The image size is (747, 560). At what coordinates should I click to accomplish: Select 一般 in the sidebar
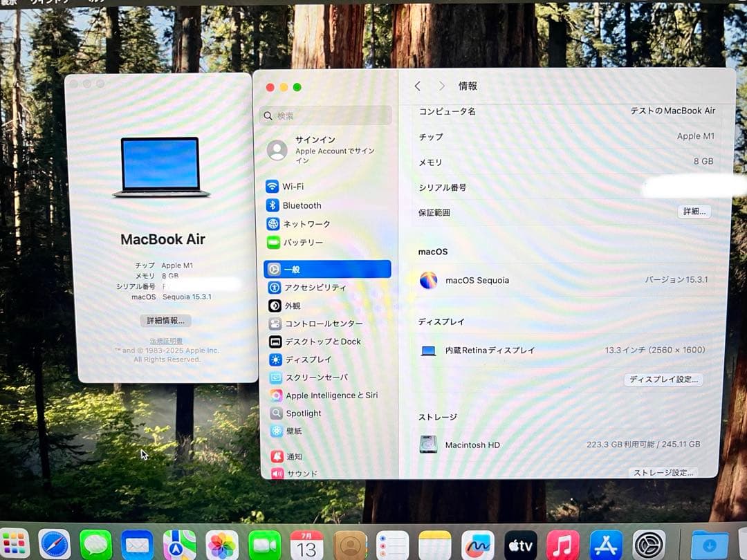326,269
